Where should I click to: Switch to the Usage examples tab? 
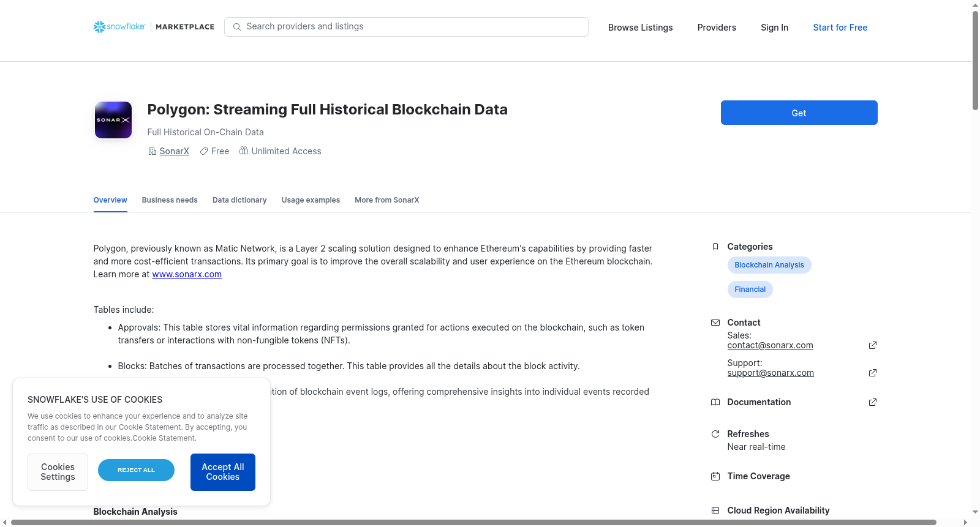click(311, 200)
